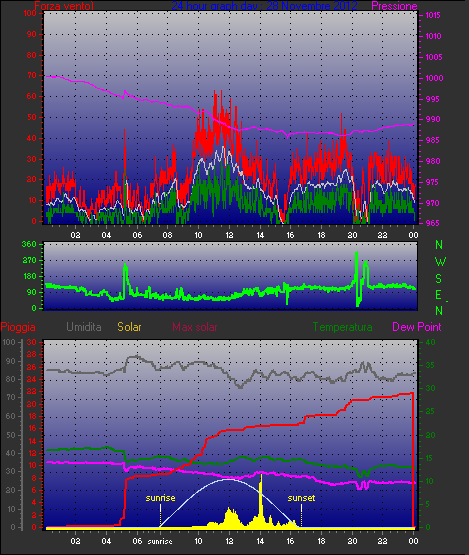
Task: Select the 'Umidita' legend label
Action: coord(84,327)
